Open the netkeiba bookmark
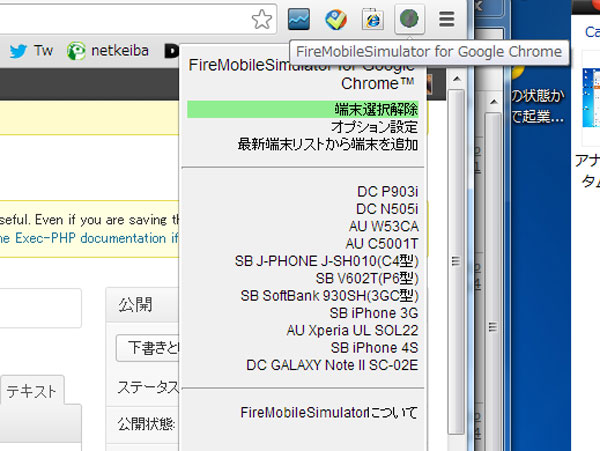 108,50
